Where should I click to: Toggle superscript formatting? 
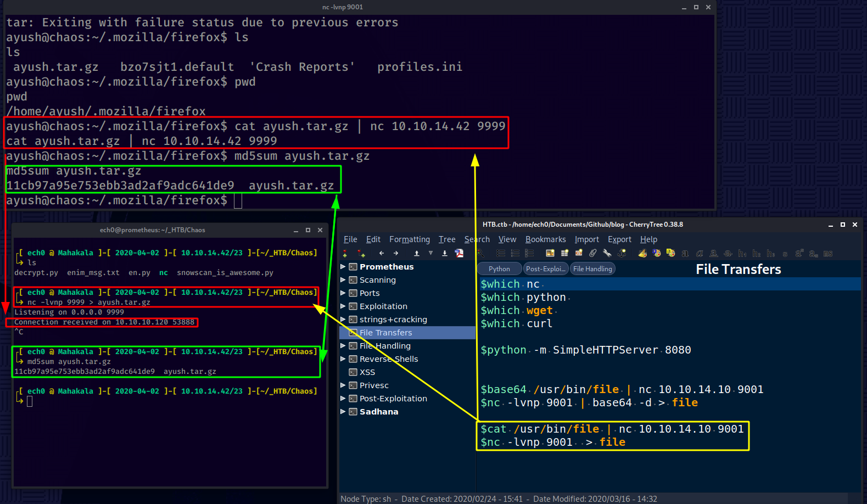pos(799,253)
